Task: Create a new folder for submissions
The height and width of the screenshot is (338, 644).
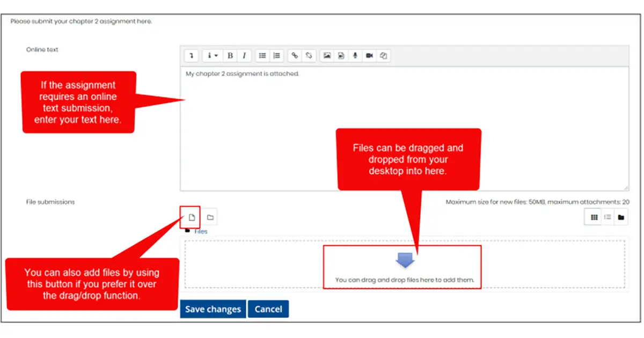Action: pyautogui.click(x=210, y=217)
